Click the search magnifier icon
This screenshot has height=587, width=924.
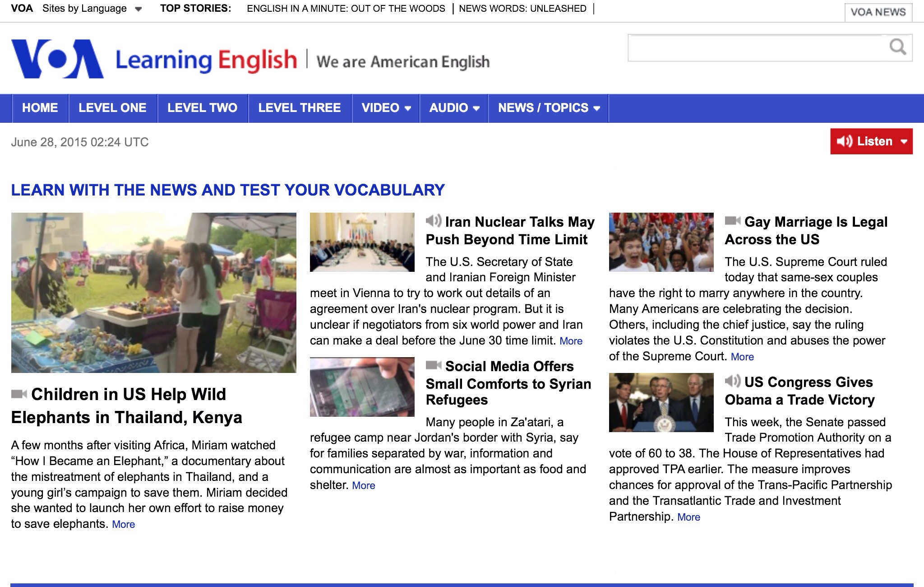(897, 47)
